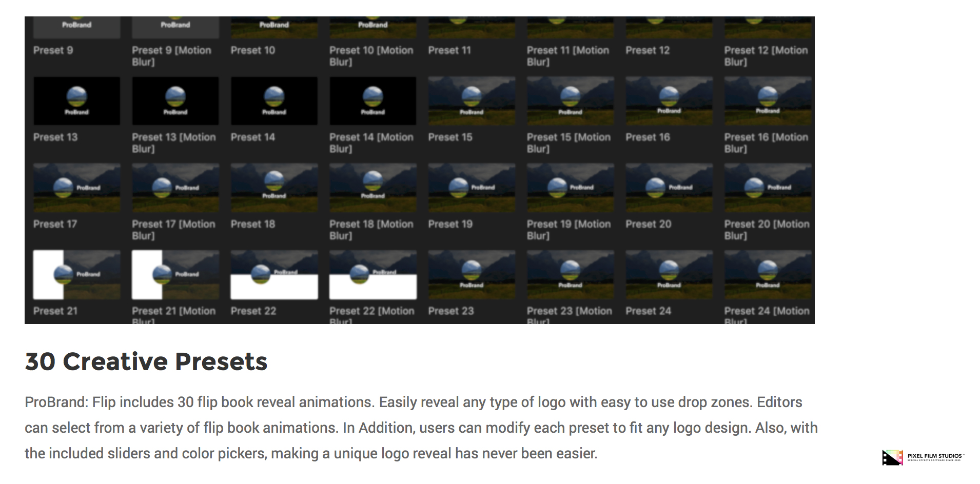Click the "Preset 9" label text
980x484 pixels.
(53, 50)
